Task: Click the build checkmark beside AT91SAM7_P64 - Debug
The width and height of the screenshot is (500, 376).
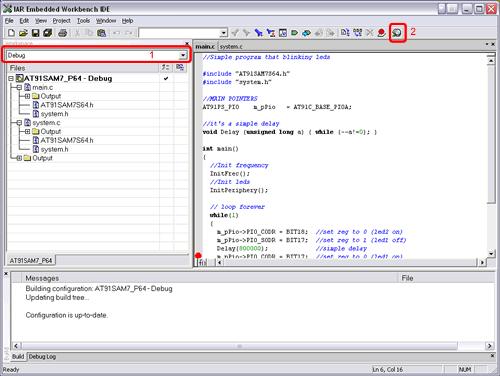Action: coord(166,79)
